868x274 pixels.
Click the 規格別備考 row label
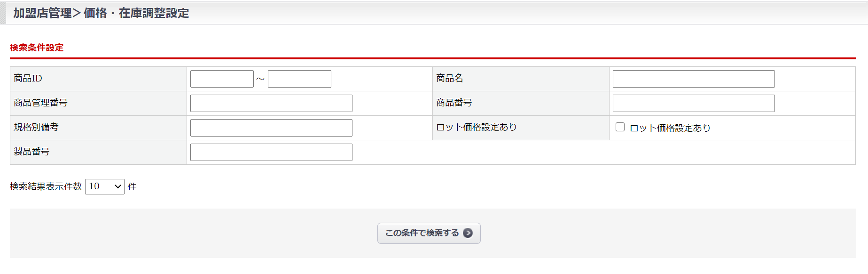pyautogui.click(x=36, y=127)
